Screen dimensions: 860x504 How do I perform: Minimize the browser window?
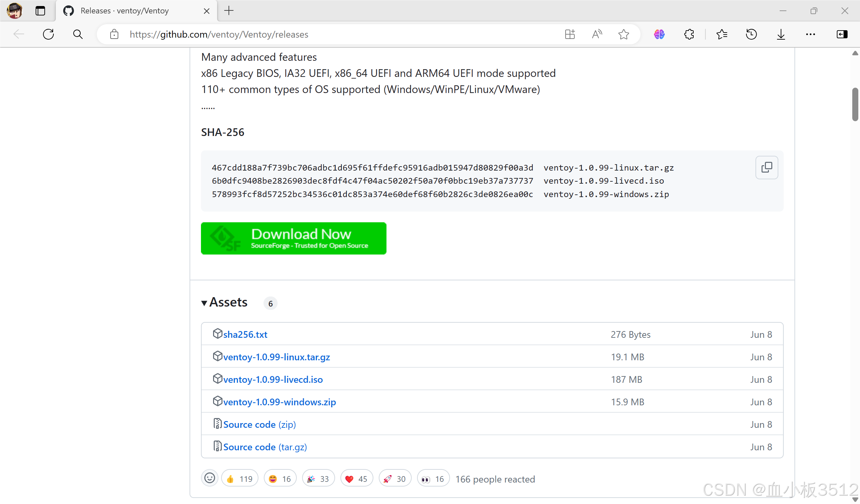(782, 11)
